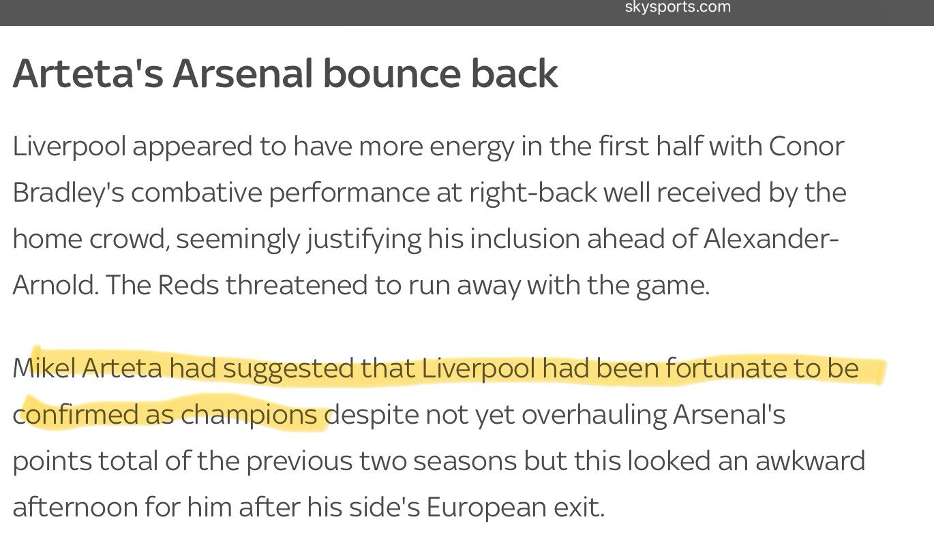Image resolution: width=934 pixels, height=560 pixels.
Task: Click the word "Bradley's" in the article
Action: coord(68,193)
